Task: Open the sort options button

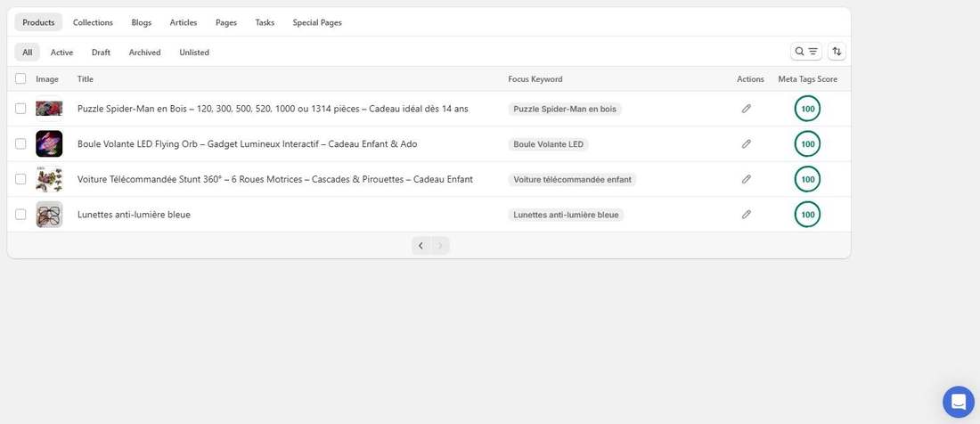Action: coord(837,51)
